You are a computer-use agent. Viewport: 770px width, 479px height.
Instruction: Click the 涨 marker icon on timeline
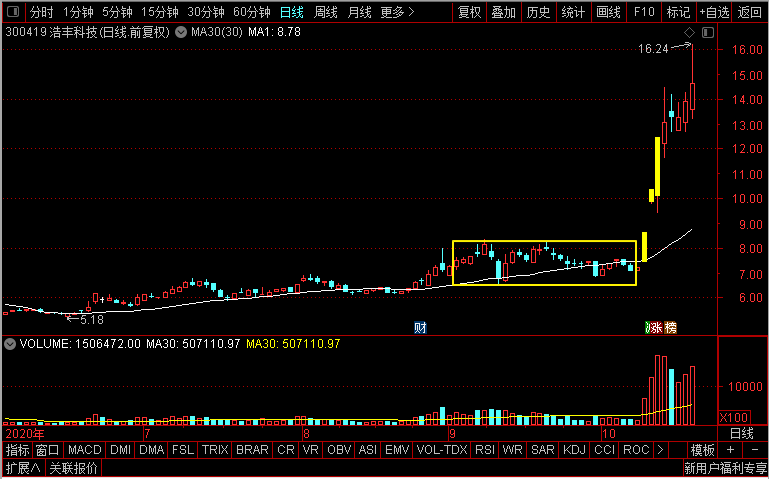pos(655,327)
